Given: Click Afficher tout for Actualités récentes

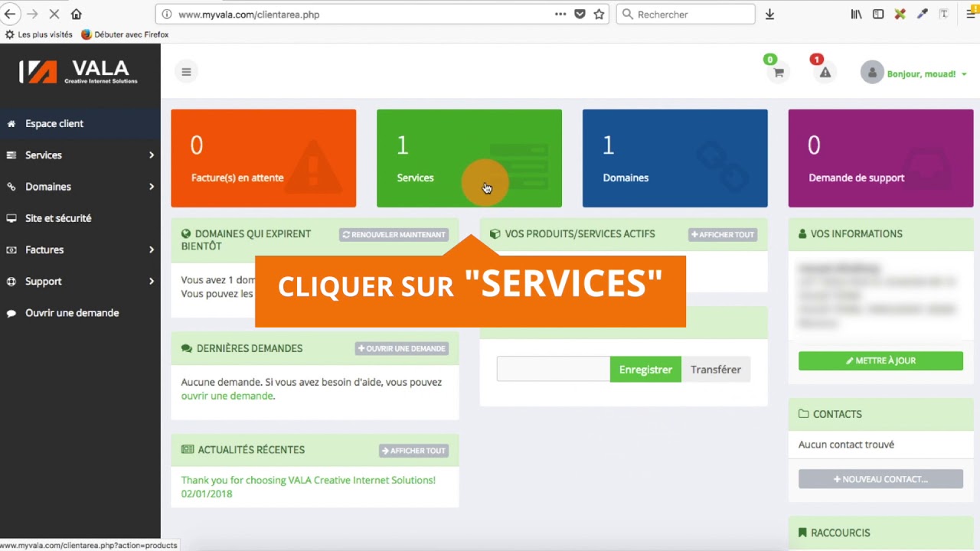Looking at the screenshot, I should 413,451.
